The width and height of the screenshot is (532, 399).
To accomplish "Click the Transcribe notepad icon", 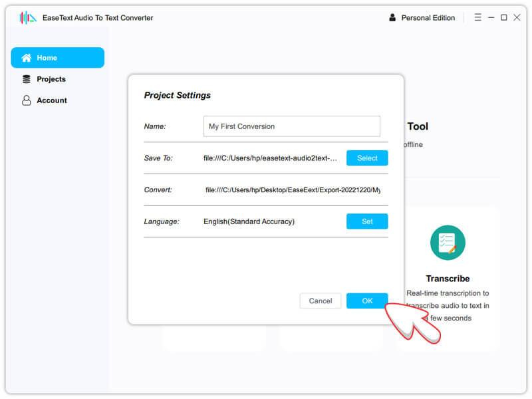I will (448, 243).
